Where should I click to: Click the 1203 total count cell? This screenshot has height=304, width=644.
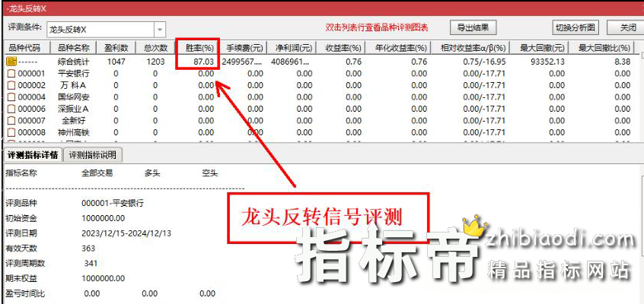point(155,62)
